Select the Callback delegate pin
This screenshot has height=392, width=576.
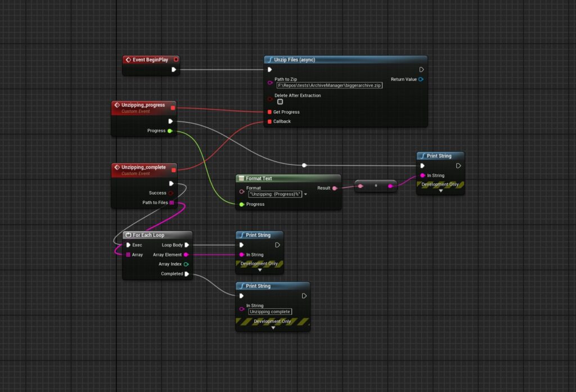[x=270, y=121]
